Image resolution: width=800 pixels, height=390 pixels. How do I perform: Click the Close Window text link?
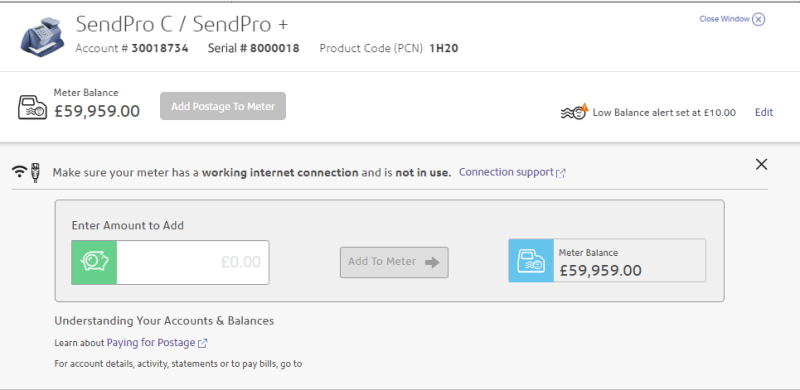click(x=724, y=19)
